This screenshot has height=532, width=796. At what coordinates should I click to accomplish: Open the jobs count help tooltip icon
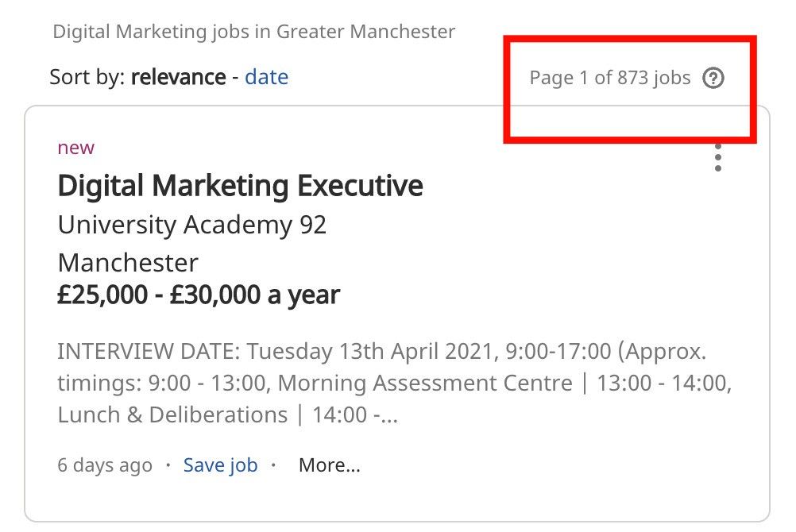pyautogui.click(x=714, y=79)
